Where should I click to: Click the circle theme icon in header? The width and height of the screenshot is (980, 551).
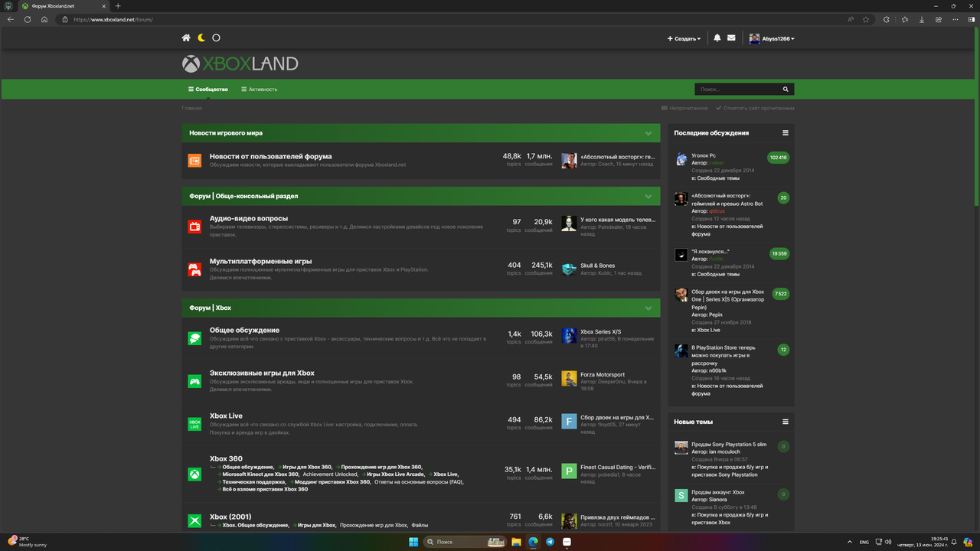[x=216, y=37]
